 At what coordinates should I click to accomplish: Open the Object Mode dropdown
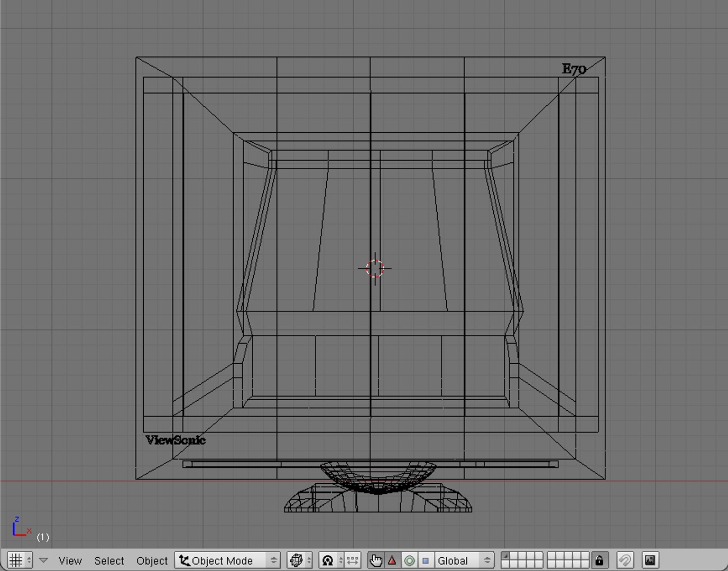click(227, 560)
